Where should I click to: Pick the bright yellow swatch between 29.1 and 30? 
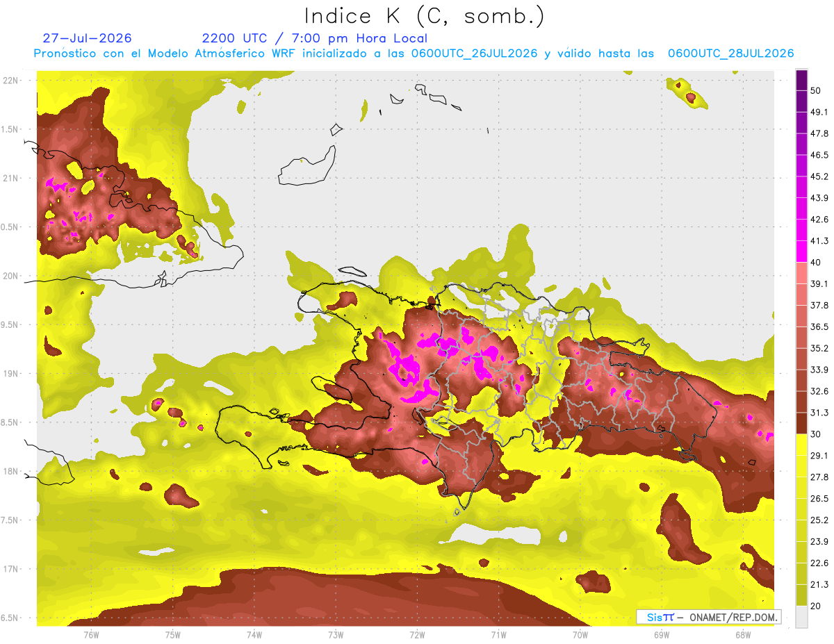coord(801,445)
